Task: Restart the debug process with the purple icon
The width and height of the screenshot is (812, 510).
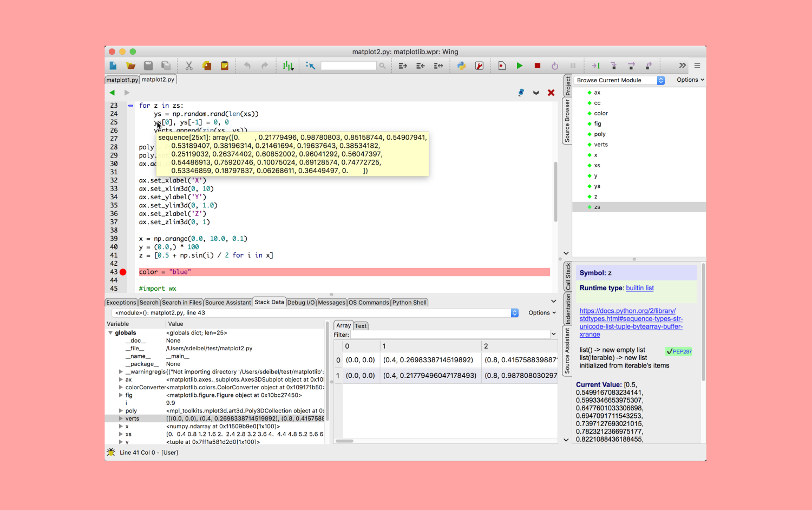Action: coord(555,66)
